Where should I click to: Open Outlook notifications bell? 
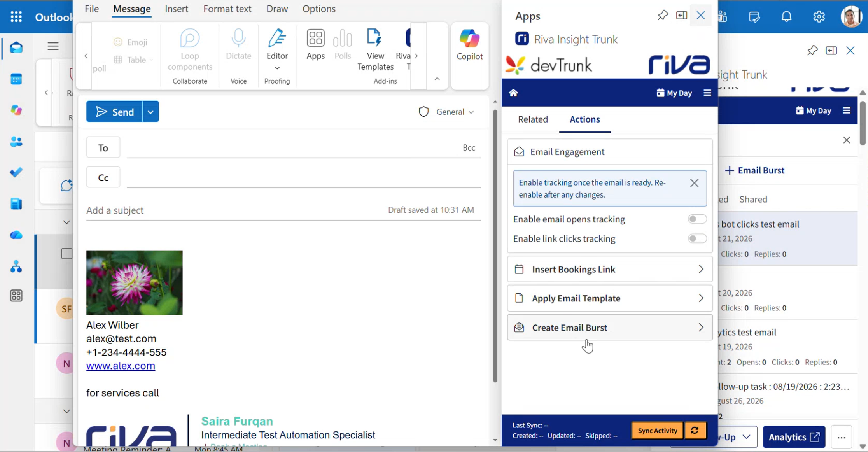point(786,17)
